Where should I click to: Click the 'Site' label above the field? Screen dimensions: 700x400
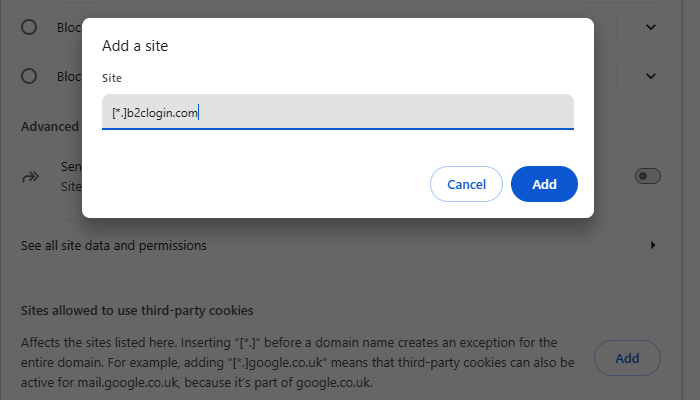(112, 77)
